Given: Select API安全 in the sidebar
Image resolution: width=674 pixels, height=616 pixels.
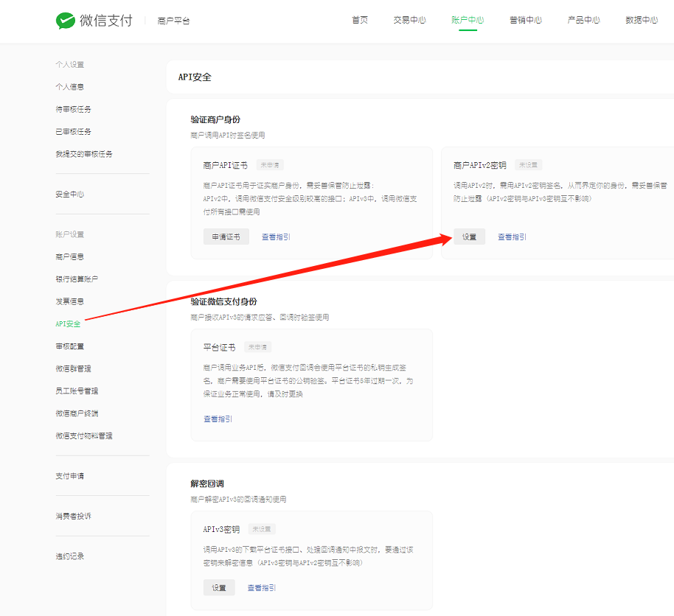Looking at the screenshot, I should 68,324.
